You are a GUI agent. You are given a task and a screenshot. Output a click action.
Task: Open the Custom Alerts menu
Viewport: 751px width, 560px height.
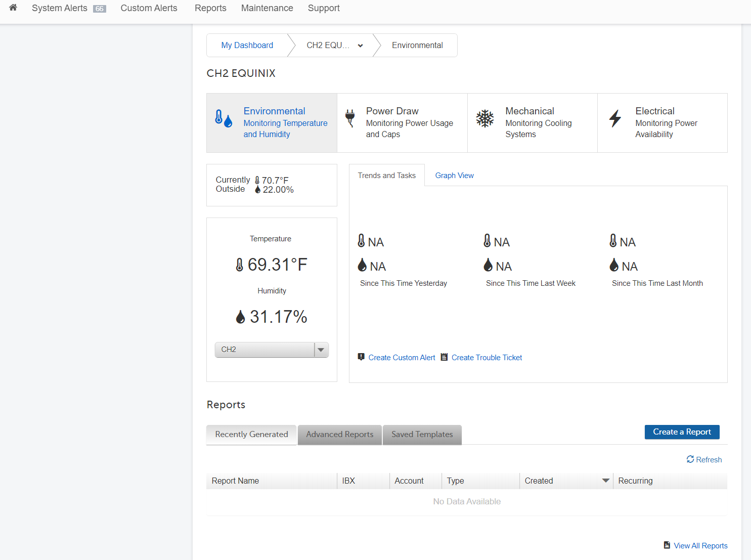[x=149, y=8]
